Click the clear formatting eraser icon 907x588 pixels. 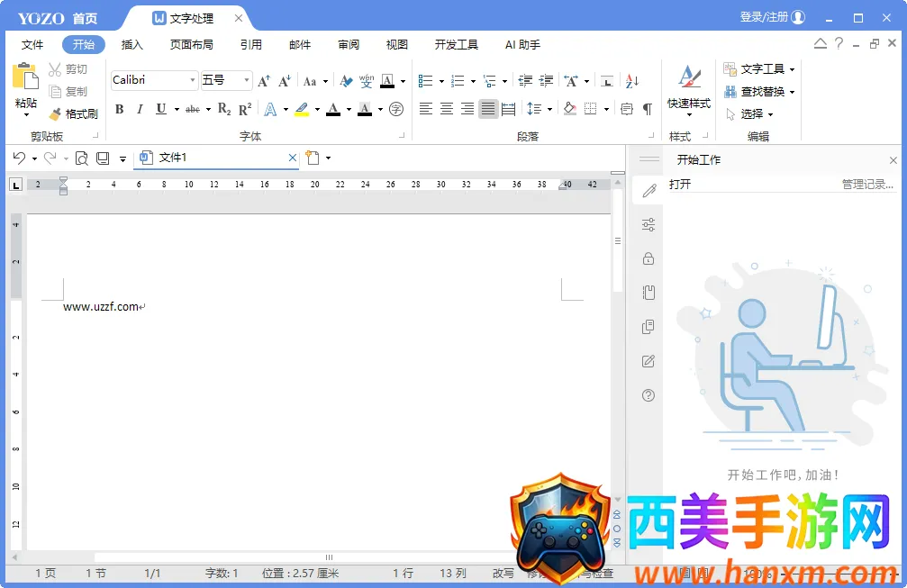click(346, 81)
